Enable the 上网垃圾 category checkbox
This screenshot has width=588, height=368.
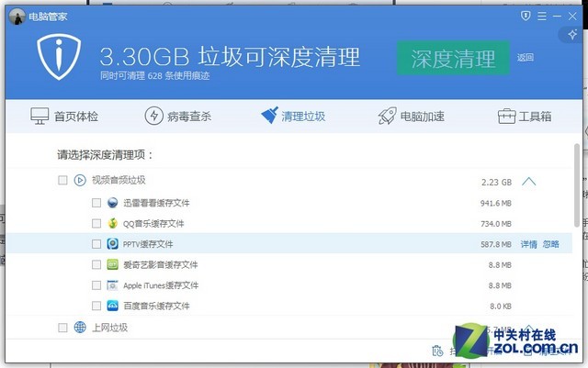pos(62,328)
